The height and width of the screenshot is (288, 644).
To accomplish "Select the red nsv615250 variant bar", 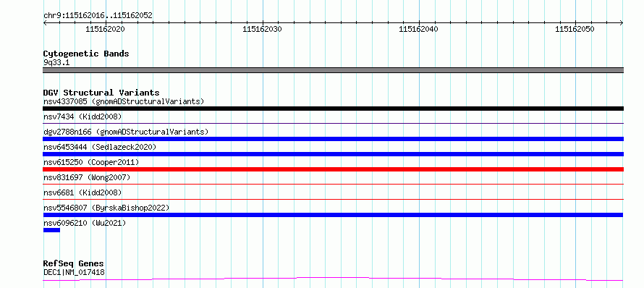I will coord(333,169).
